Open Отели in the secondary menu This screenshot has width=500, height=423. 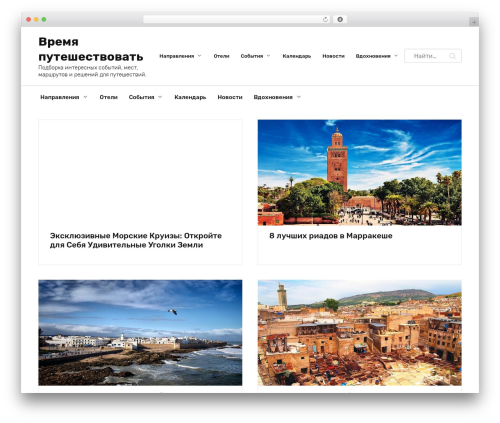coord(109,97)
